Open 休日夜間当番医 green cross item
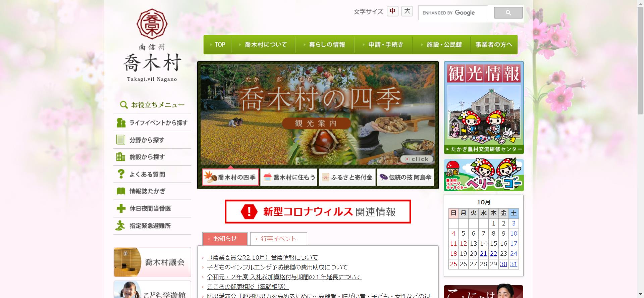Viewport: 644px width, 298px height. 152,209
